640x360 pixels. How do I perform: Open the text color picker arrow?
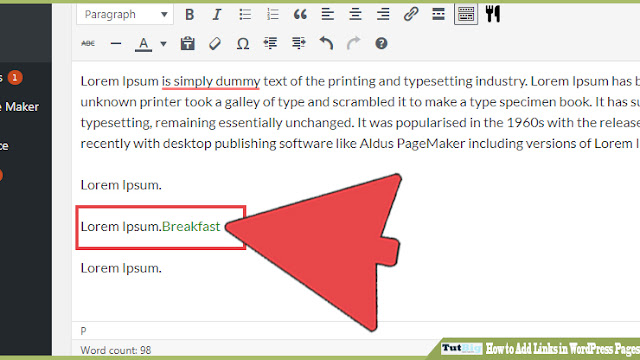pyautogui.click(x=163, y=44)
